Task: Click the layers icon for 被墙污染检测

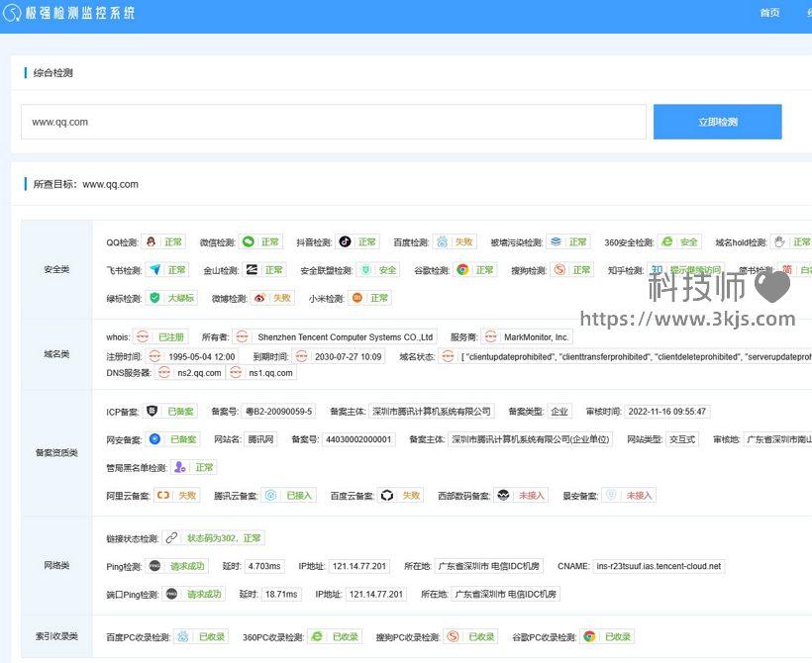Action: (556, 241)
